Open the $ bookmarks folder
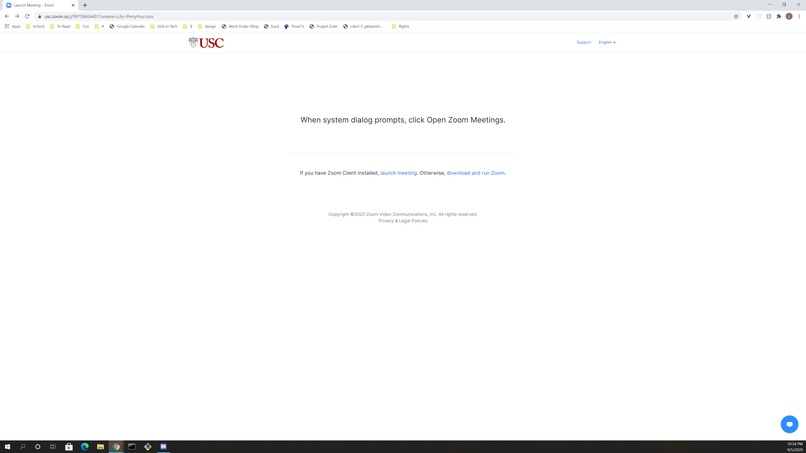 188,26
